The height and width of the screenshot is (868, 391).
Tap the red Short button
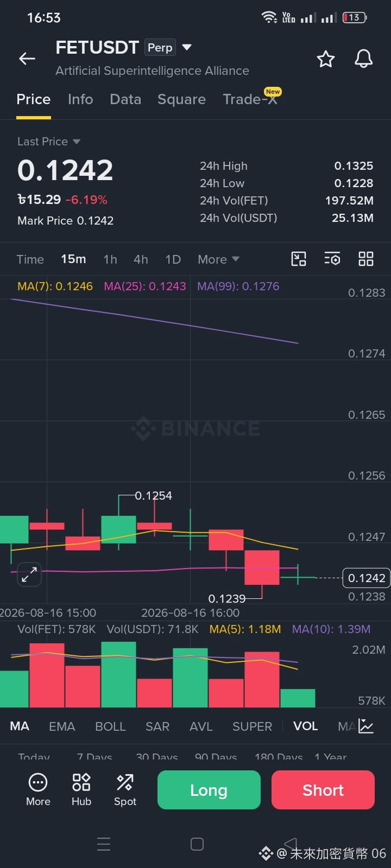(323, 790)
